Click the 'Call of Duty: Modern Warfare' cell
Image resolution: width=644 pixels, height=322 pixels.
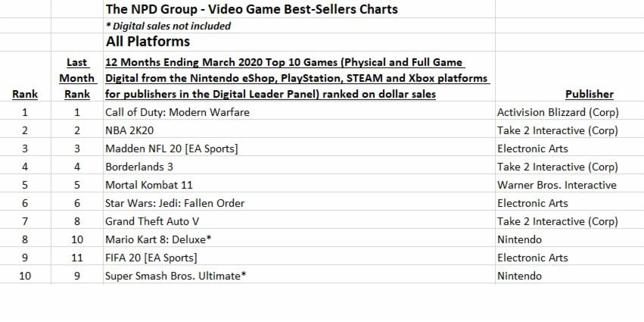pos(177,112)
